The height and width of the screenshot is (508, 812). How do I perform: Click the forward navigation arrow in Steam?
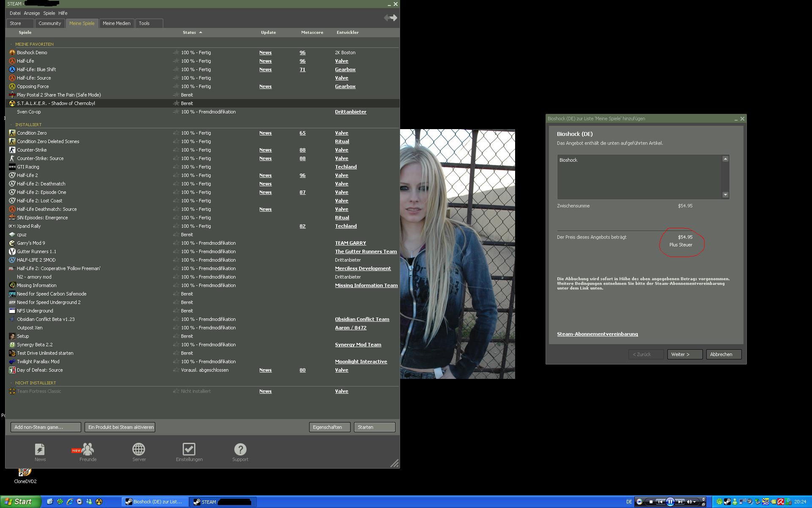(x=394, y=18)
